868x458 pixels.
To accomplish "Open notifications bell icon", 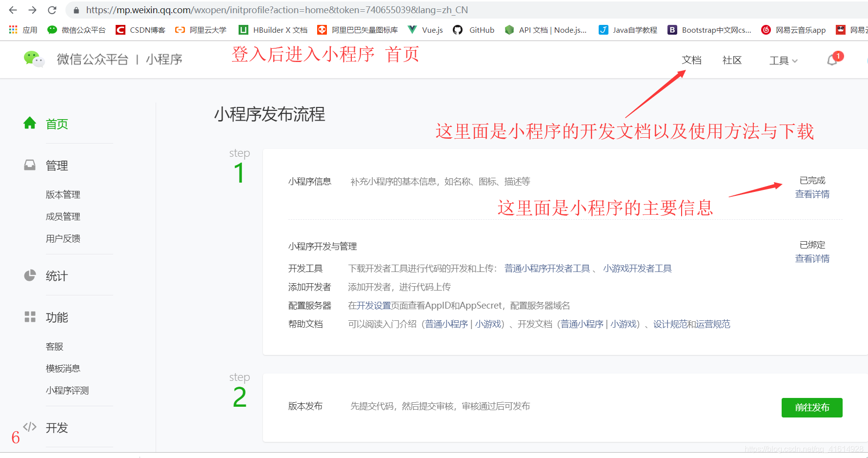I will pos(832,60).
